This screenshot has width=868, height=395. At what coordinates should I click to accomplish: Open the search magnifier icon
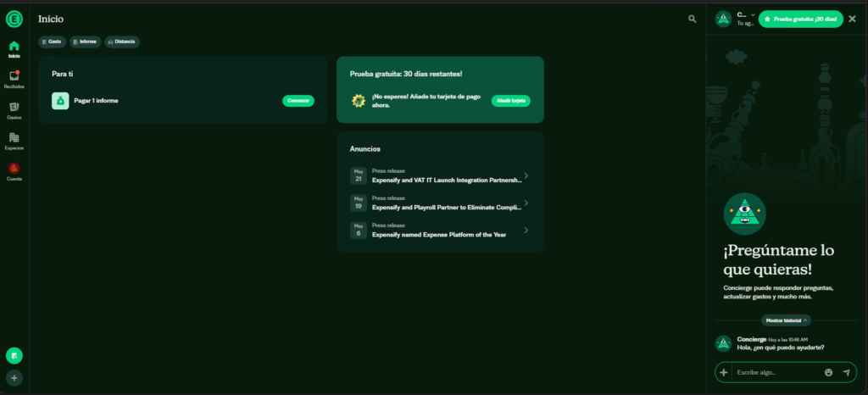point(692,19)
